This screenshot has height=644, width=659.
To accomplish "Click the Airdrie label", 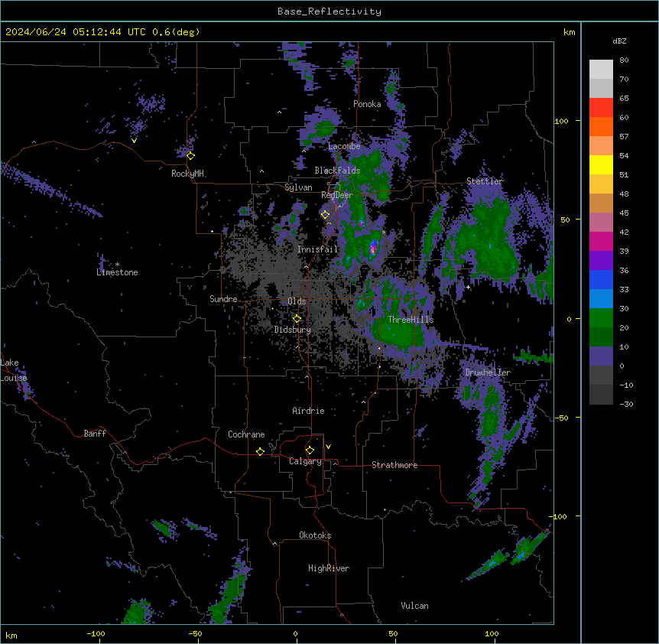I will [309, 411].
